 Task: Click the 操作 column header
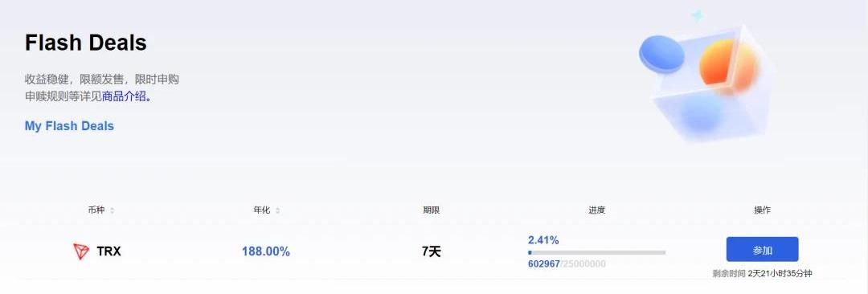tap(762, 210)
